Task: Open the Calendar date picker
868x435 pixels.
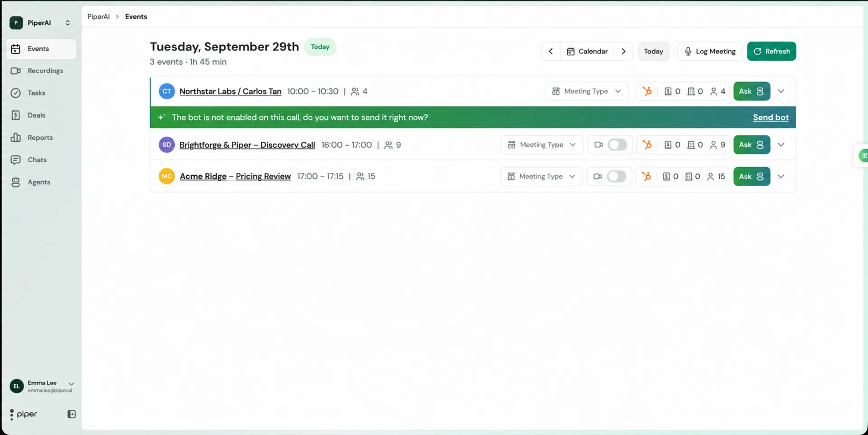Action: pyautogui.click(x=587, y=51)
